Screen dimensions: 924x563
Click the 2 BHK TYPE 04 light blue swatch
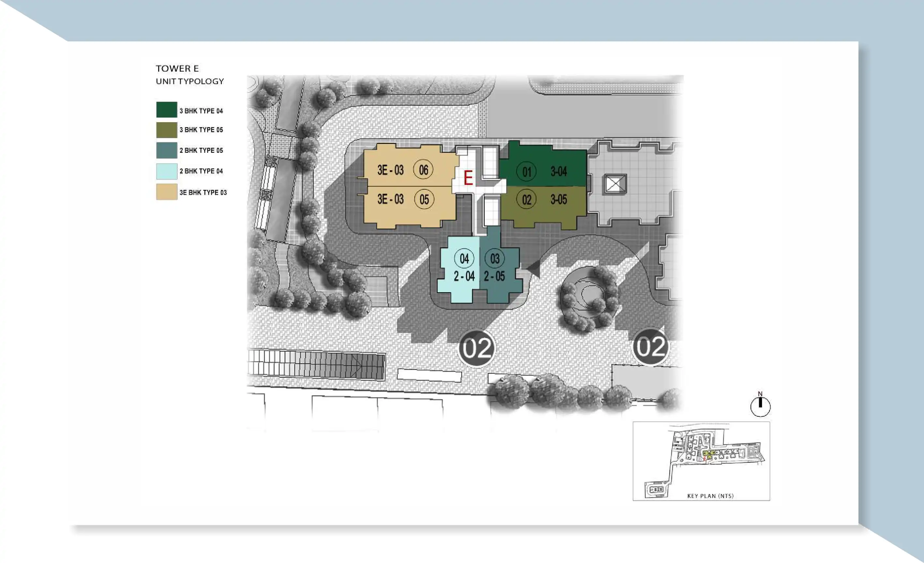[167, 171]
